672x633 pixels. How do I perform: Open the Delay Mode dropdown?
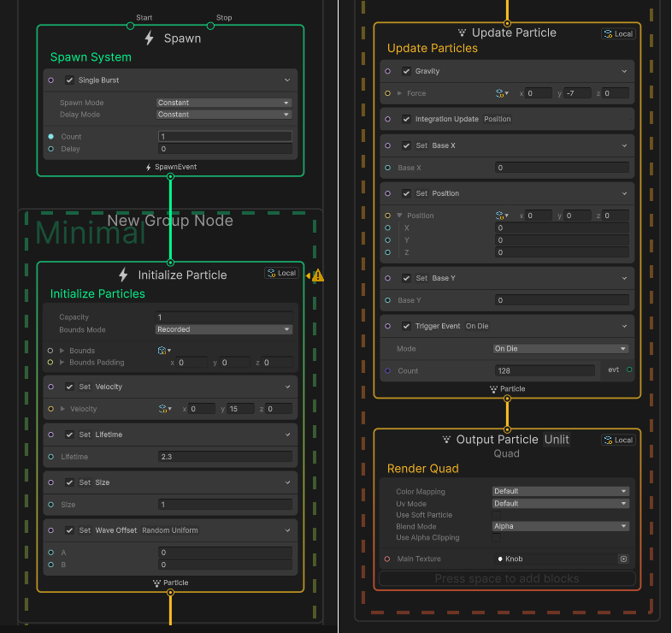click(x=224, y=115)
